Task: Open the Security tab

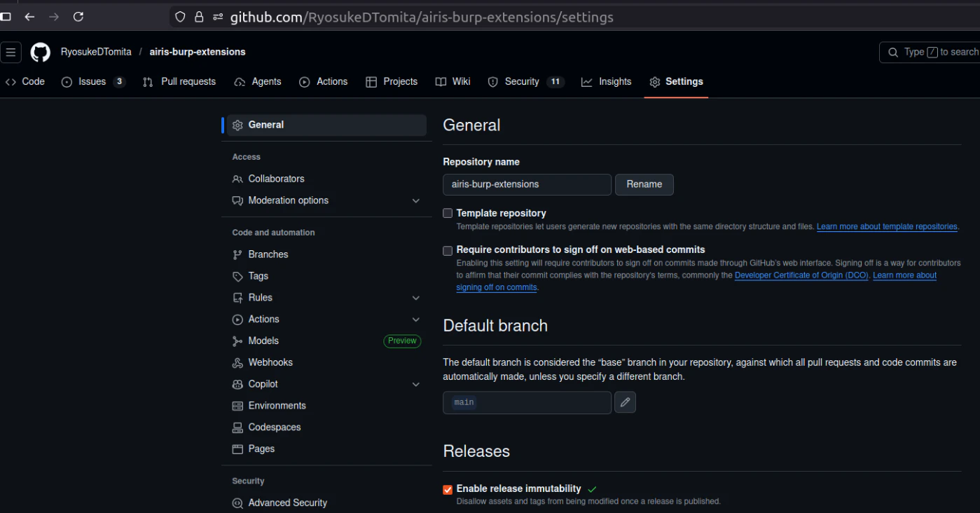Action: pos(526,82)
